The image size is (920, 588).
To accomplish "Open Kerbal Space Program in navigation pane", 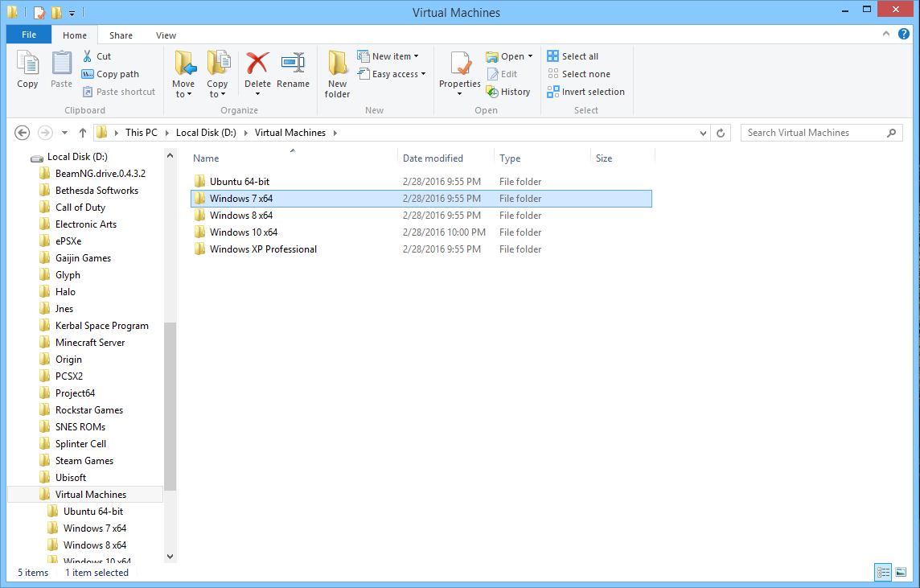I will tap(101, 326).
